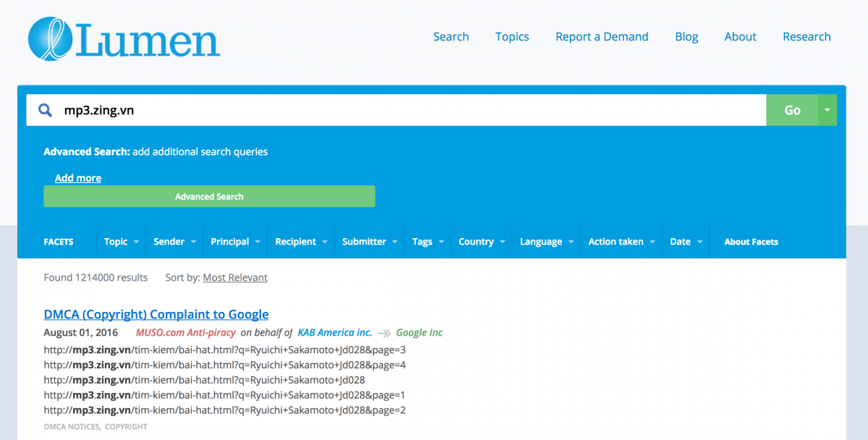Click the Add more link
The image size is (868, 440).
pyautogui.click(x=78, y=178)
